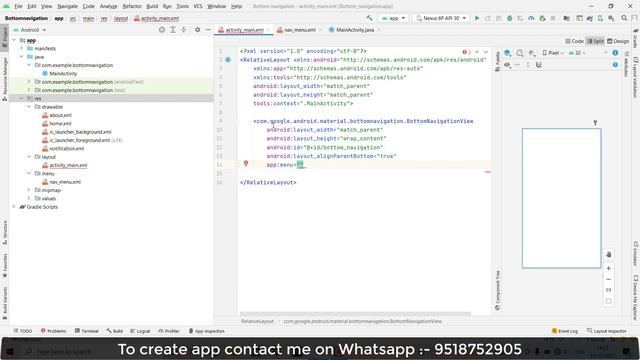Expand the mipmap folder
Image resolution: width=640 pixels, height=360 pixels.
[x=29, y=190]
